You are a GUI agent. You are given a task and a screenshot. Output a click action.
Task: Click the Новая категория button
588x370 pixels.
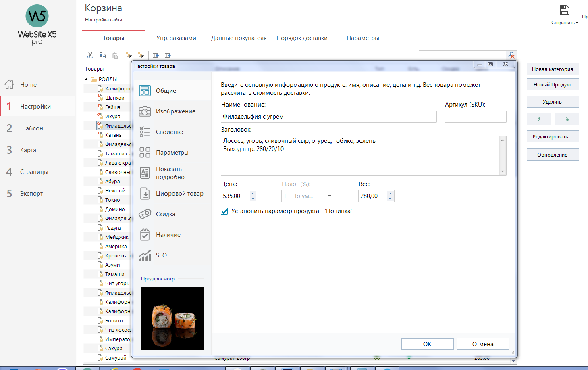[x=553, y=69]
